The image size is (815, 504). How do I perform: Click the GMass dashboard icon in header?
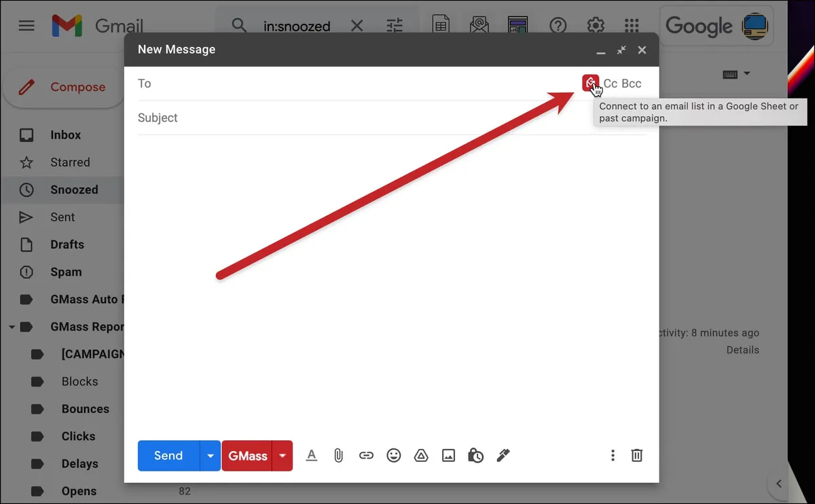(518, 26)
